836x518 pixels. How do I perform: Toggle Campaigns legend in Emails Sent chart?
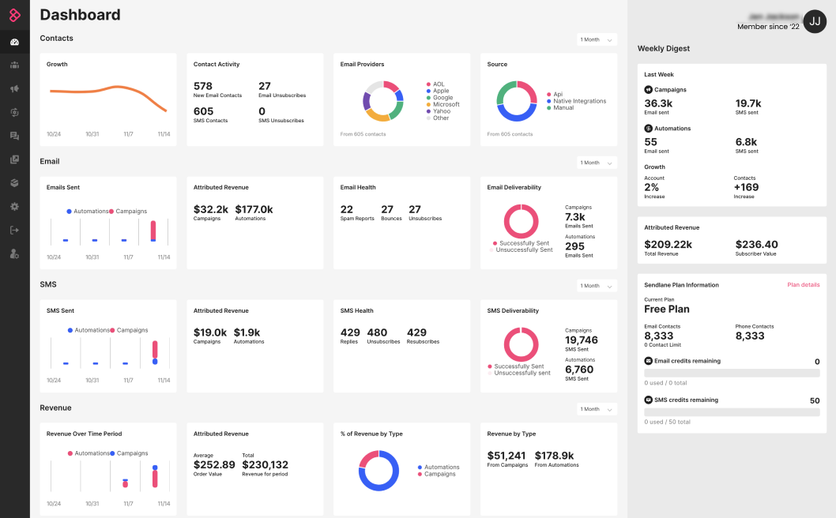(x=128, y=211)
